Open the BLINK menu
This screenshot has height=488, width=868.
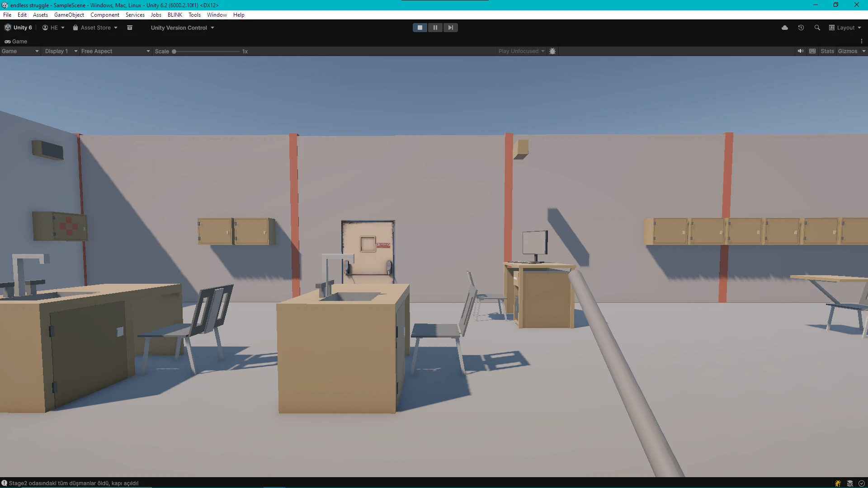[175, 15]
